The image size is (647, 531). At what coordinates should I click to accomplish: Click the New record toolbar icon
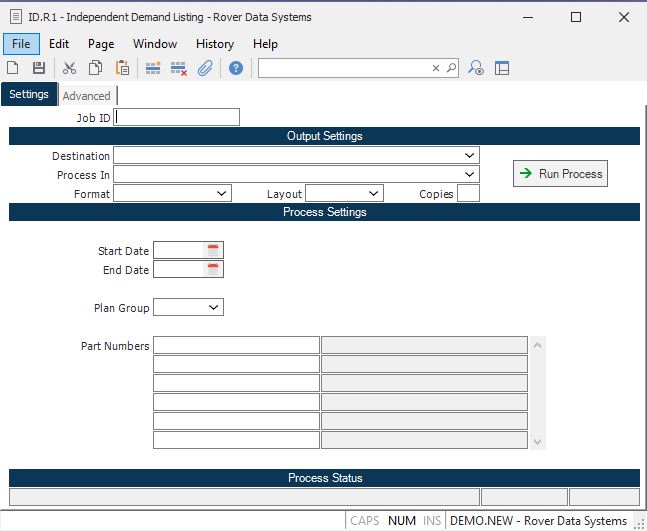coord(13,68)
